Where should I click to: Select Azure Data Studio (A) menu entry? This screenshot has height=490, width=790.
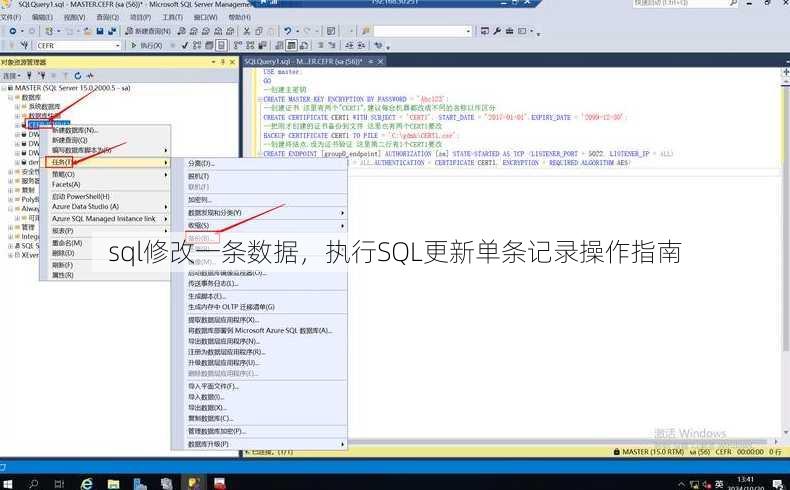click(x=106, y=206)
